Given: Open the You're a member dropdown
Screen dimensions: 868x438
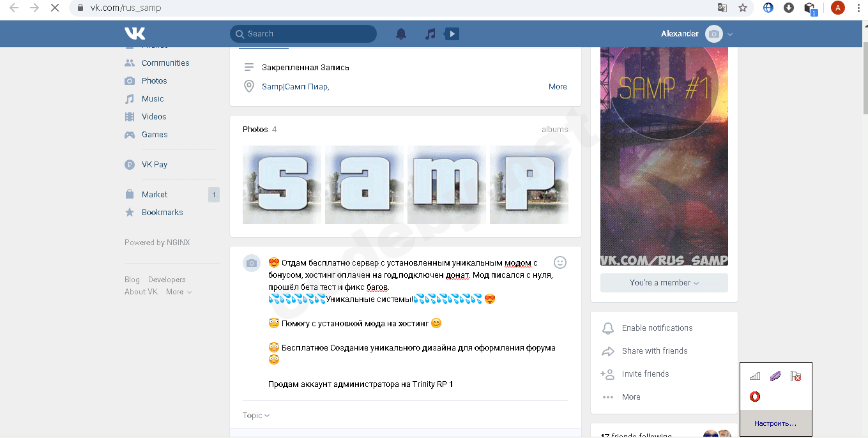Looking at the screenshot, I should pyautogui.click(x=664, y=283).
